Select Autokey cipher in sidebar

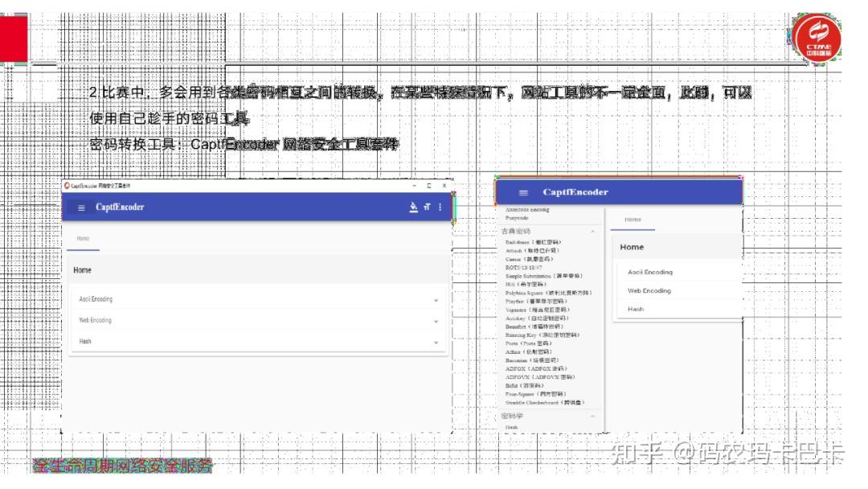(x=536, y=318)
